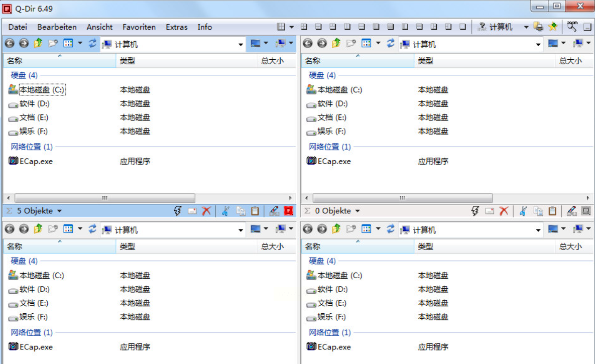Go forward in the bottom-left pane
595x364 pixels.
click(x=24, y=229)
